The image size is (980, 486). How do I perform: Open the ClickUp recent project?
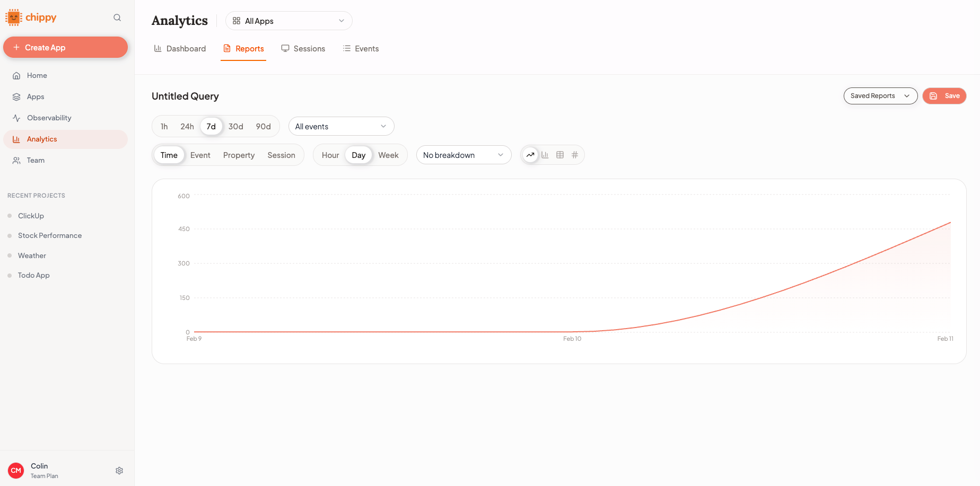[x=31, y=216]
